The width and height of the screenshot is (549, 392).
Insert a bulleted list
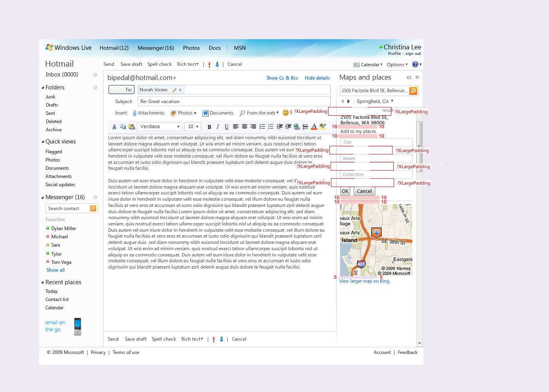(x=271, y=127)
